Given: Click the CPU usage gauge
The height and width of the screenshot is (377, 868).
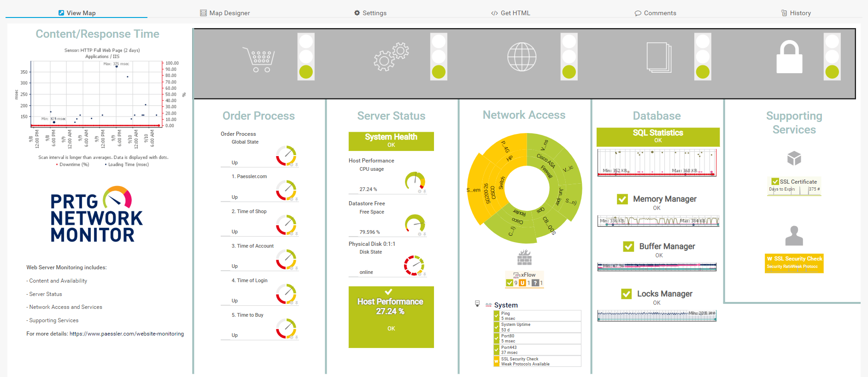Looking at the screenshot, I should tap(415, 182).
